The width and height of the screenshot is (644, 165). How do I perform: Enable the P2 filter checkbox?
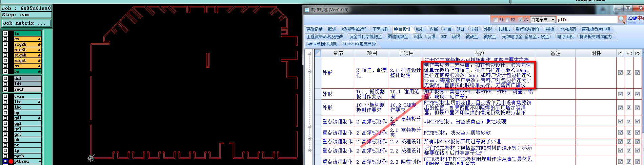click(507, 20)
